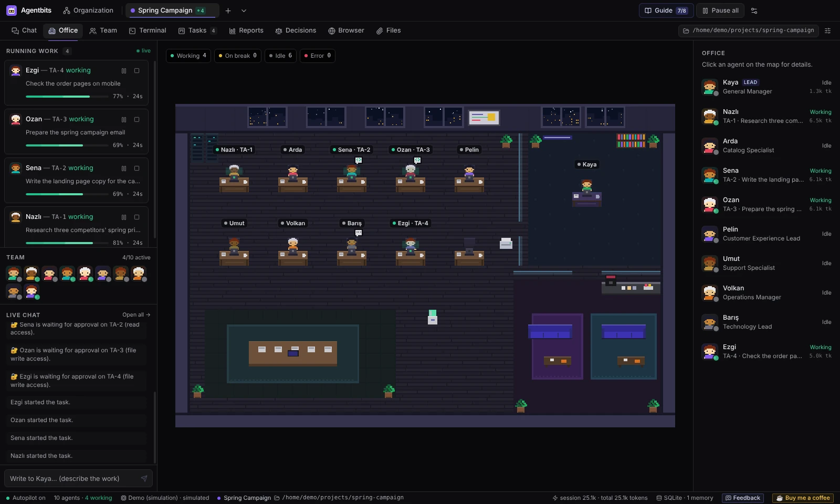Image resolution: width=840 pixels, height=504 pixels.
Task: Open all live chat messages
Action: (136, 314)
